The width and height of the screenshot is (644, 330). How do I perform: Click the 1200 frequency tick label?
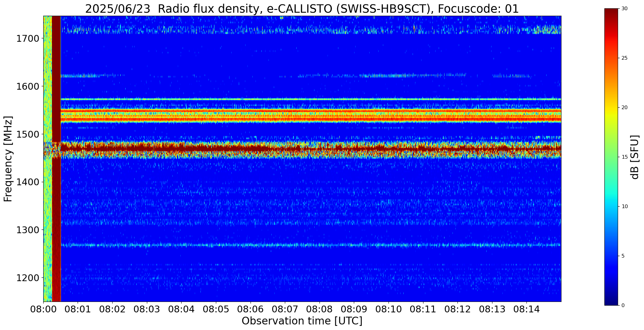[x=28, y=278]
